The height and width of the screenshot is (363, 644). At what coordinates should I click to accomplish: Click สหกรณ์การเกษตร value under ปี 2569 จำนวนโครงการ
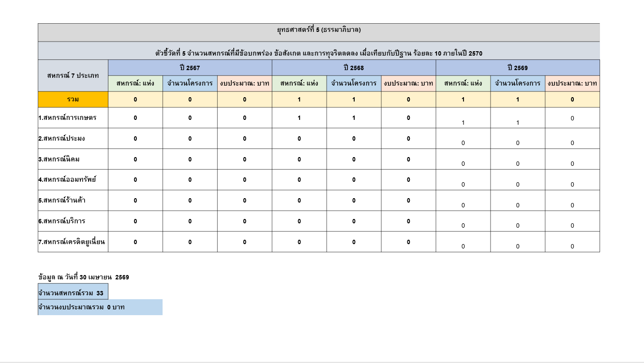pos(518,118)
